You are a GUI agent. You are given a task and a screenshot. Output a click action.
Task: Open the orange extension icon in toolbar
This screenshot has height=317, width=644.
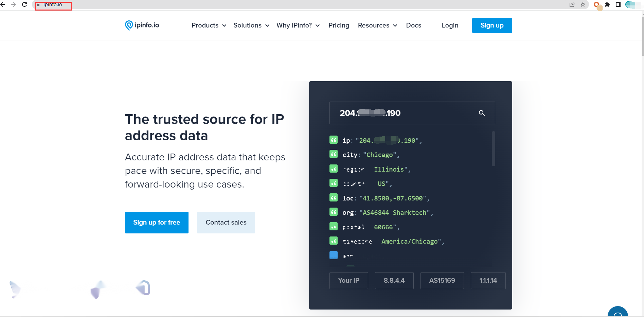point(597,5)
